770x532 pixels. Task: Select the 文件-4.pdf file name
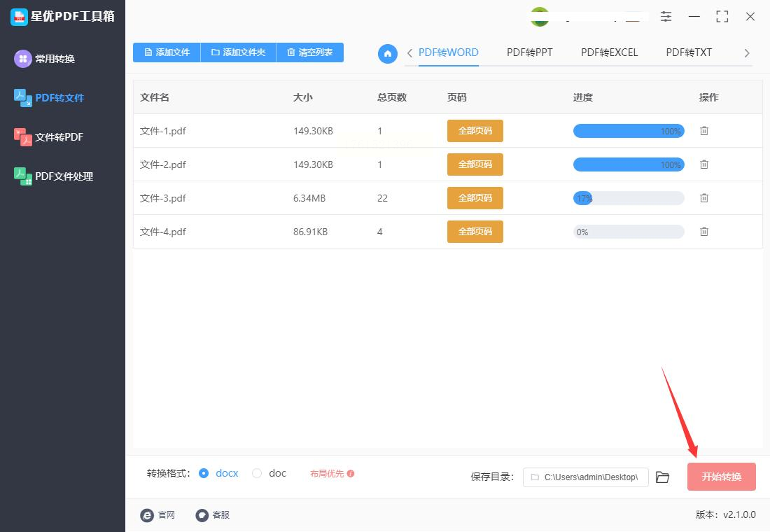163,232
